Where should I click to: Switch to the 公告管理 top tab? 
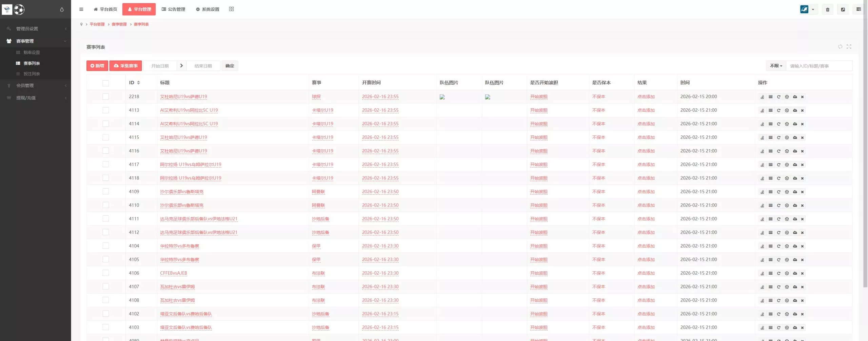pos(173,9)
